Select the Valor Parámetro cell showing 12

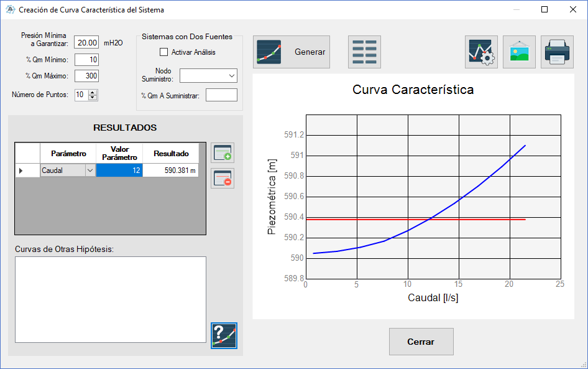pyautogui.click(x=119, y=170)
